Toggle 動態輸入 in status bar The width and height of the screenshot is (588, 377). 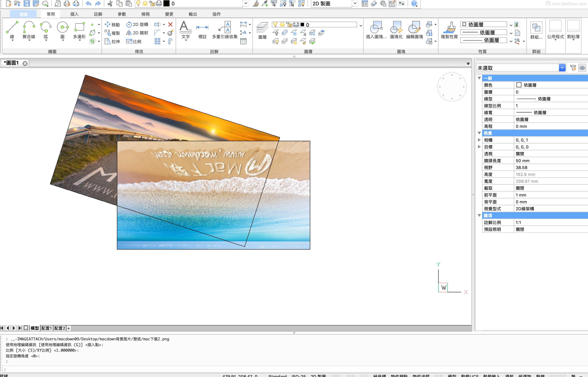tap(491, 375)
